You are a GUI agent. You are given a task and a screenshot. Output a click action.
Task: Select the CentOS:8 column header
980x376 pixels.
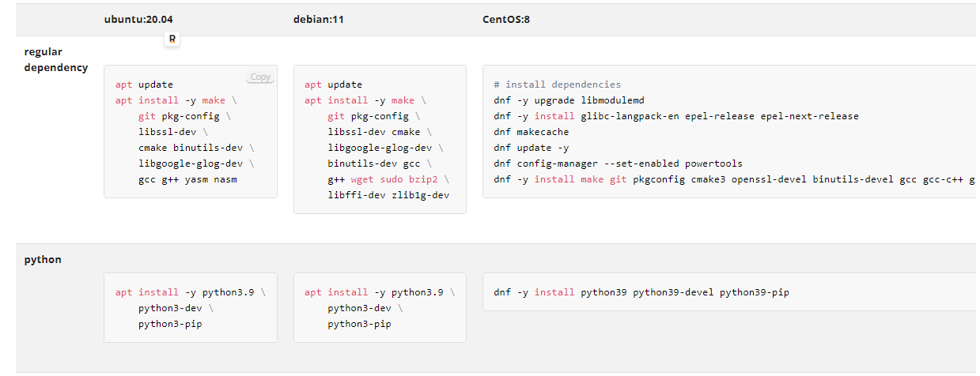point(506,19)
